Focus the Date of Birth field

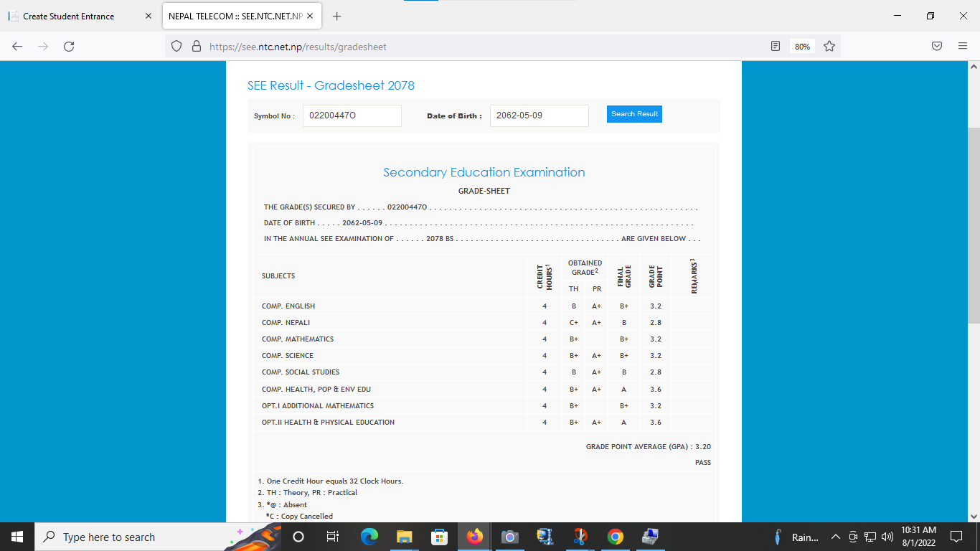coord(539,116)
